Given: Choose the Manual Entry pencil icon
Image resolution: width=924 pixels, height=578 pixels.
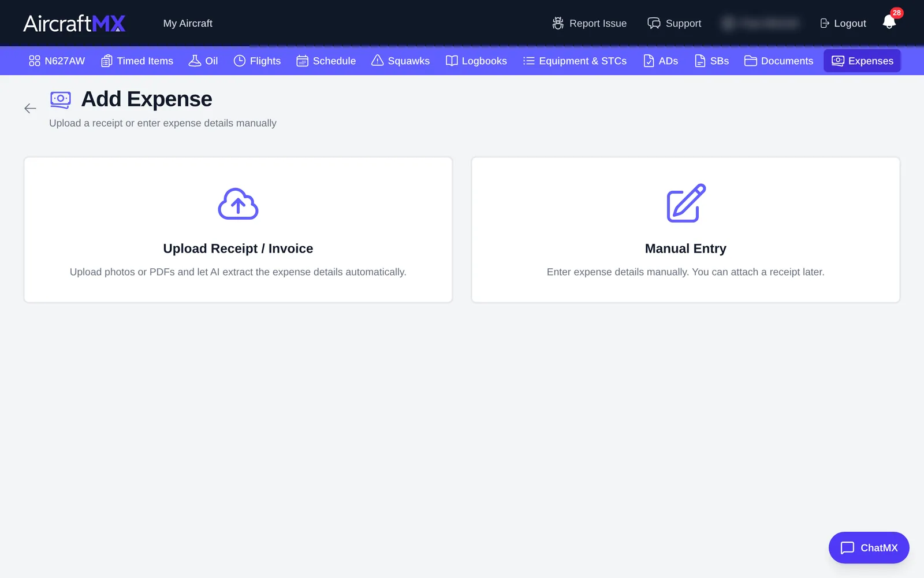Looking at the screenshot, I should coord(686,203).
